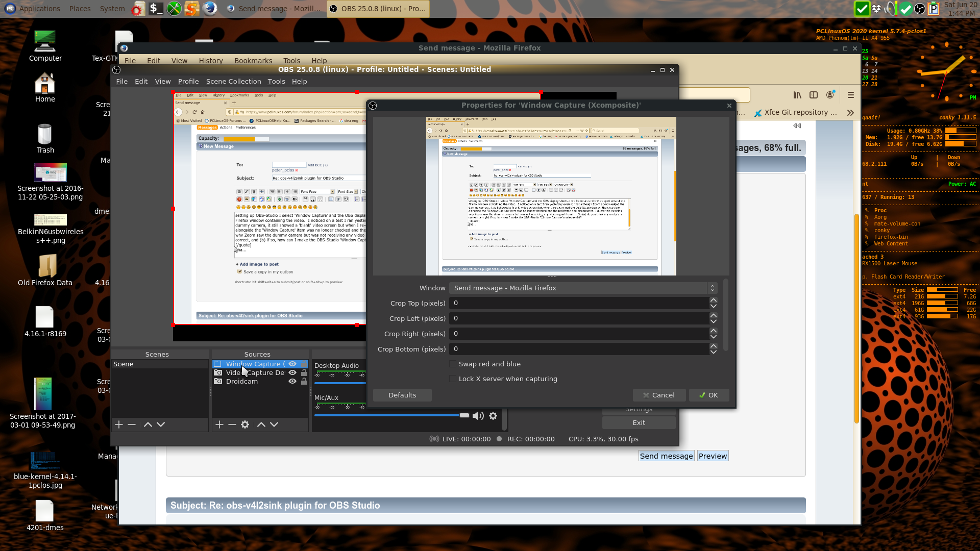980x551 pixels.
Task: Lock the Droidcam source
Action: 304,381
